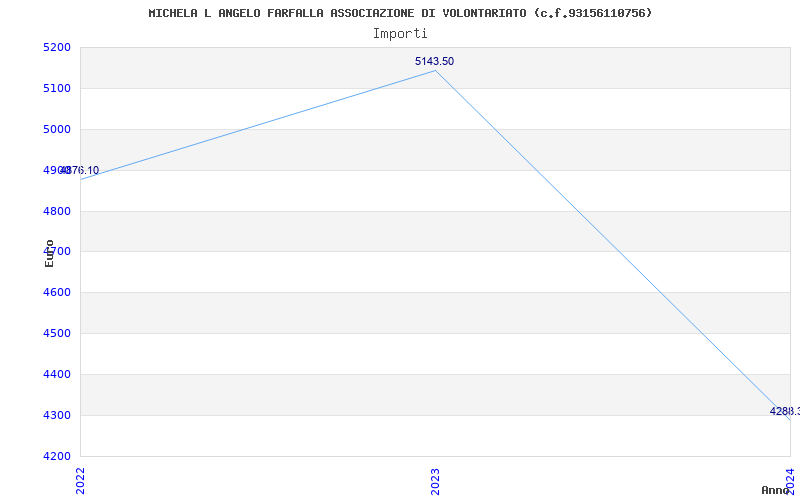
Task: Click the 5200 y-axis value
Action: point(57,47)
